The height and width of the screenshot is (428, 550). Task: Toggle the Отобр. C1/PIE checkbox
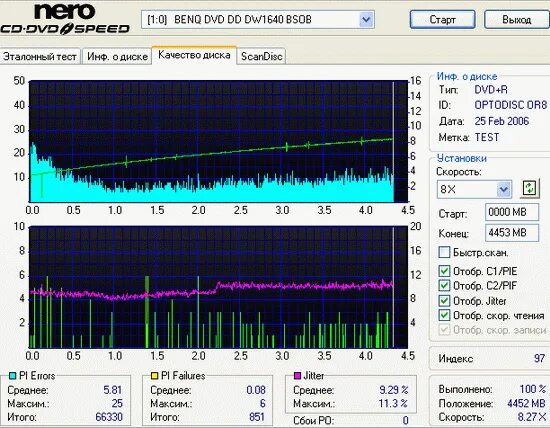pos(444,271)
